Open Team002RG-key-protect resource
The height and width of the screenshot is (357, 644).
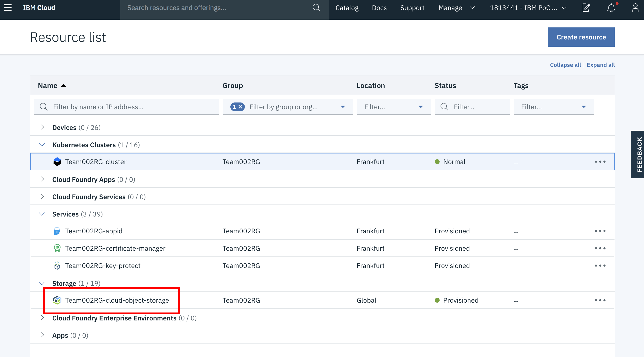coord(103,265)
